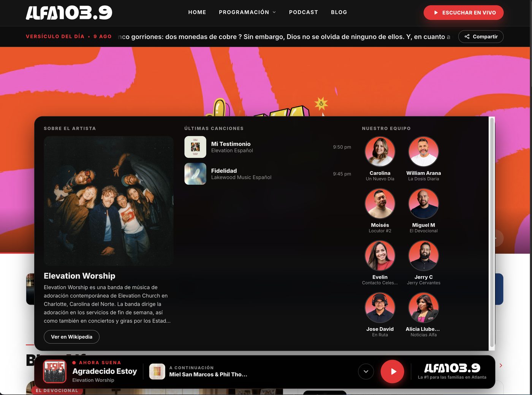This screenshot has height=395, width=532.
Task: Click the Fidelidad song title
Action: pyautogui.click(x=224, y=171)
